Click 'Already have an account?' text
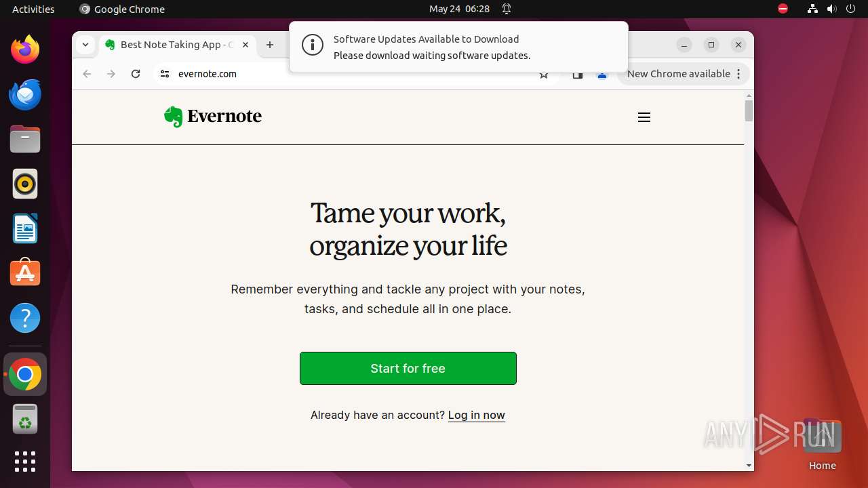 point(378,415)
